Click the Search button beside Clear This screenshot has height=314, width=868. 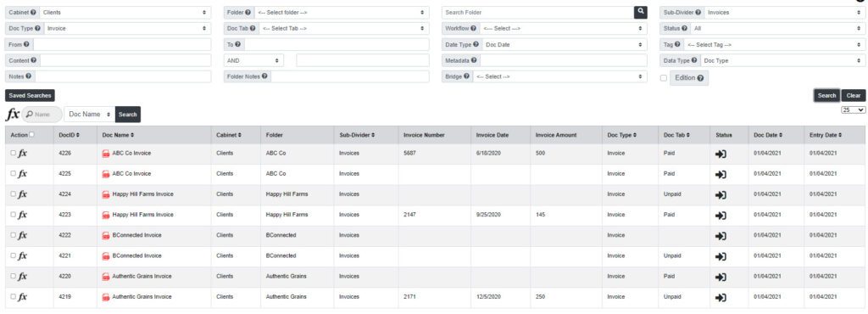tap(826, 95)
